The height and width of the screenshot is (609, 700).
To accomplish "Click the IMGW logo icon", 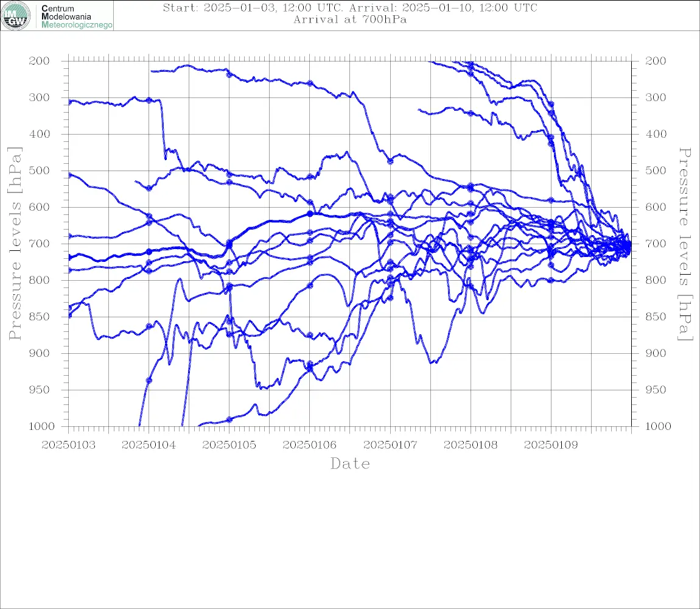I will point(16,16).
